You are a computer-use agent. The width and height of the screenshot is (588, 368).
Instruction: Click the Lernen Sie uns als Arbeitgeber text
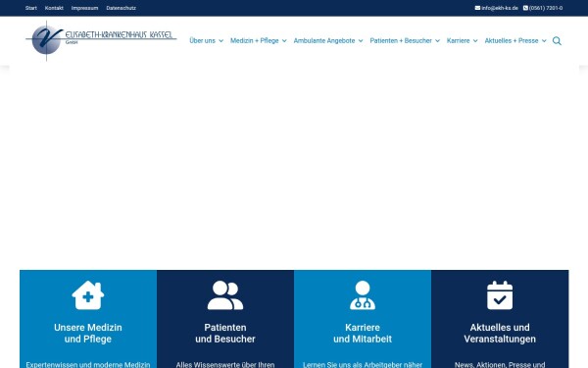pos(363,364)
